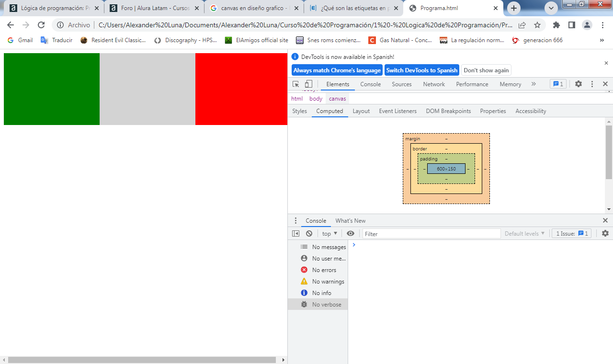Image resolution: width=613 pixels, height=364 pixels.
Task: Select the No warnings sidebar filter
Action: point(318,282)
